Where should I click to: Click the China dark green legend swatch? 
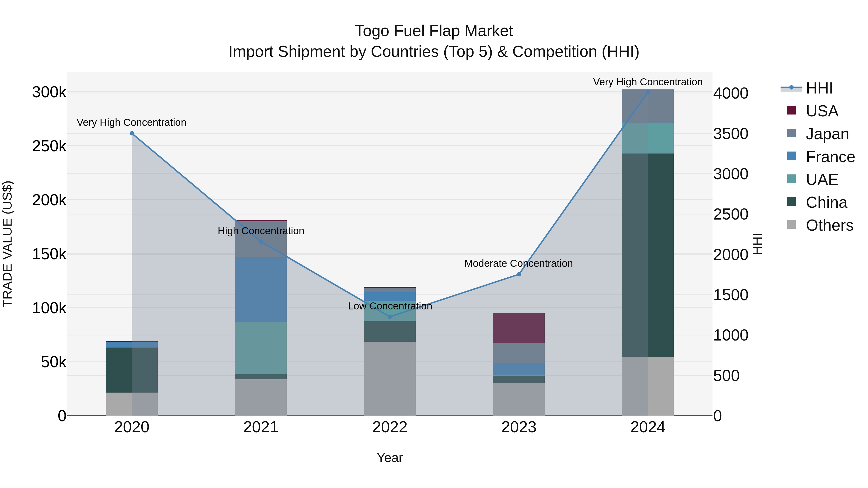click(792, 201)
